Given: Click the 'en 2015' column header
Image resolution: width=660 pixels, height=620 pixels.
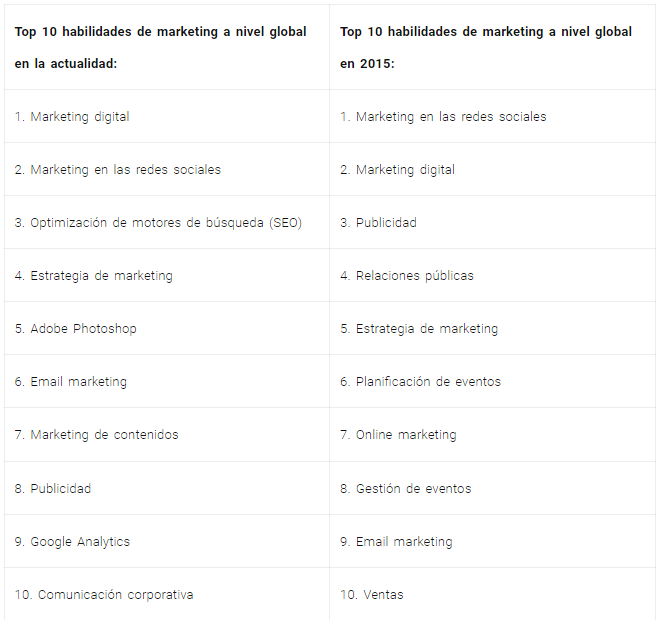Looking at the screenshot, I should click(492, 47).
